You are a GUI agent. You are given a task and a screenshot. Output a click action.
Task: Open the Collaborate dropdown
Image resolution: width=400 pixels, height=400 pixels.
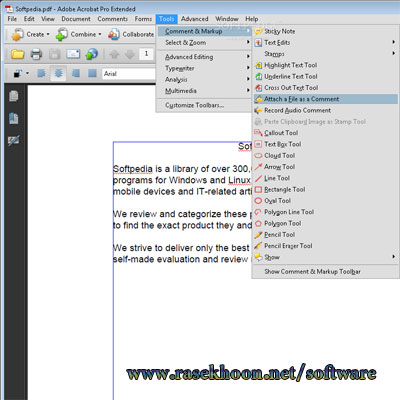[131, 34]
